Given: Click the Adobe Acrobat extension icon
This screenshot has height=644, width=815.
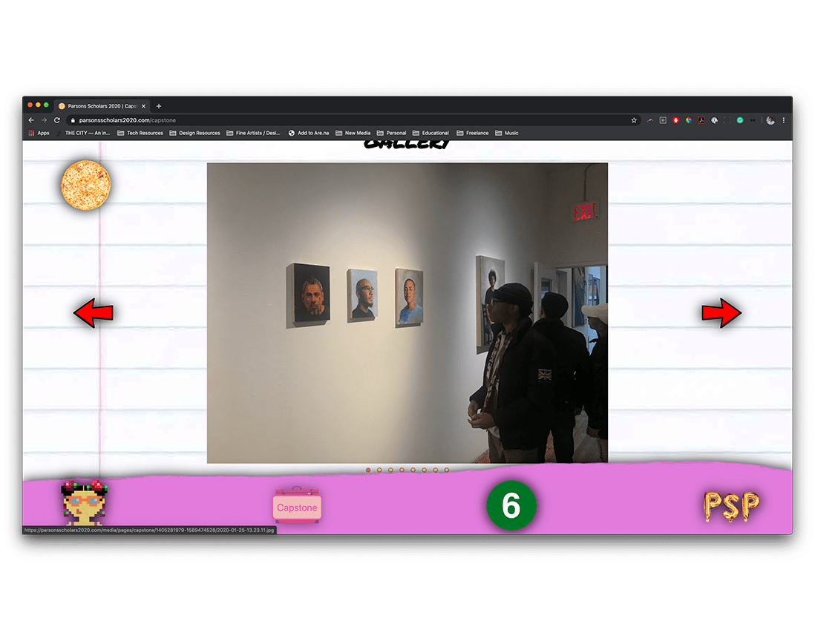Looking at the screenshot, I should 701,120.
